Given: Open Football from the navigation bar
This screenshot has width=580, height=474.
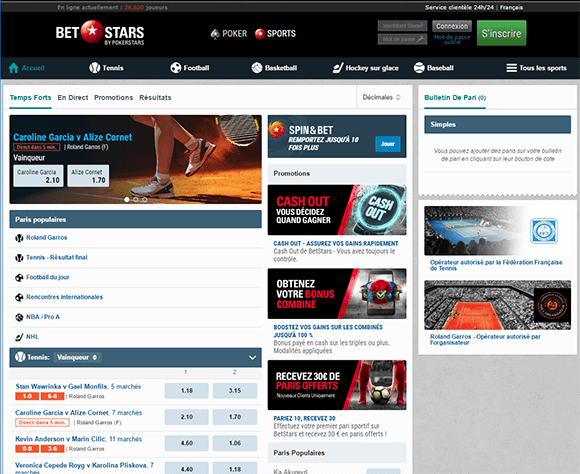Looking at the screenshot, I should 190,68.
